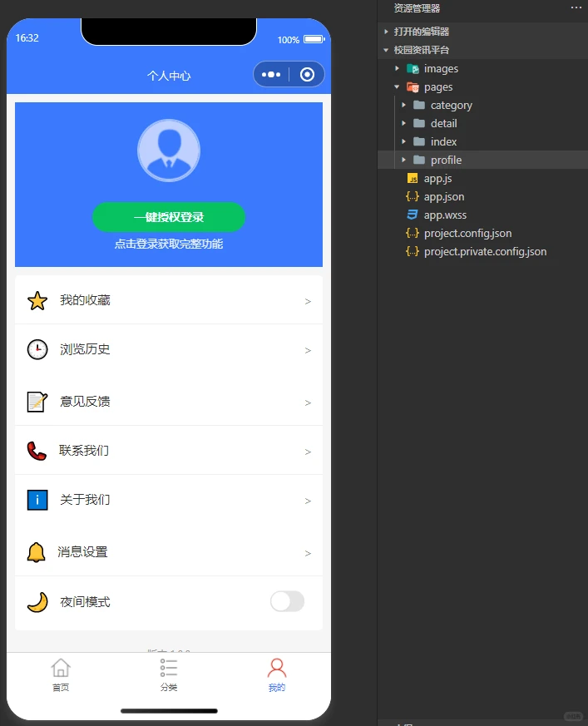The image size is (588, 726).
Task: Open the 联系我们 menu row
Action: pos(169,451)
